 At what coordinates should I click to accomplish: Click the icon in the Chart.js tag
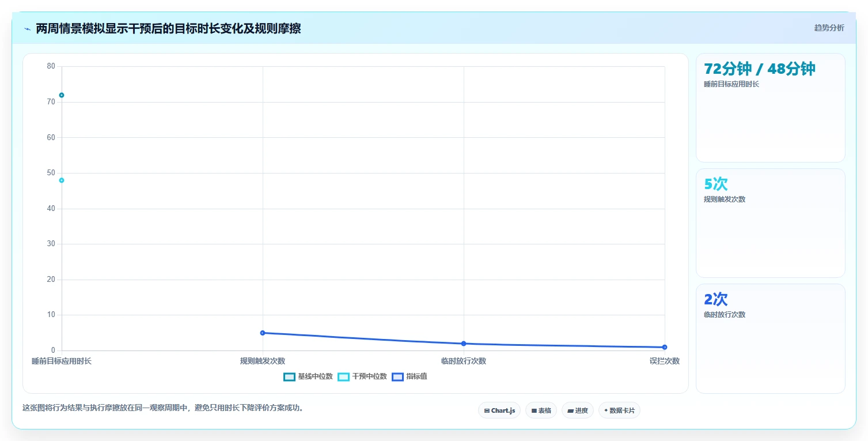click(487, 411)
